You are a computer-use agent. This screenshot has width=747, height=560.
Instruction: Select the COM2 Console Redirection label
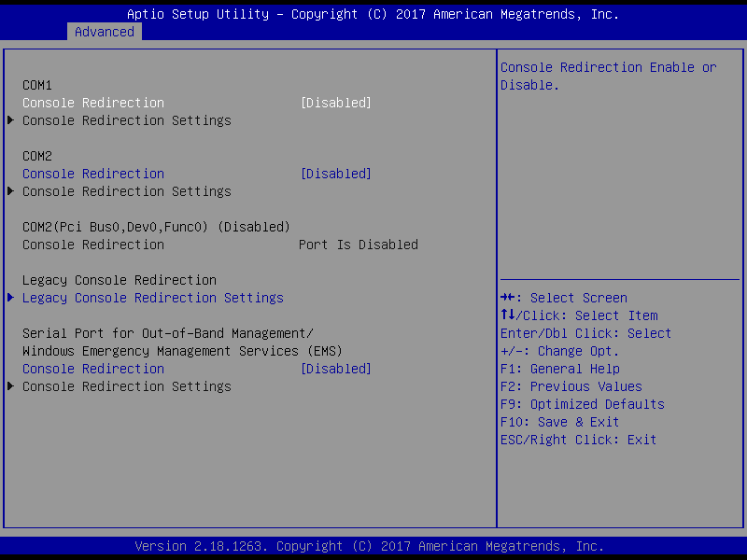point(93,174)
